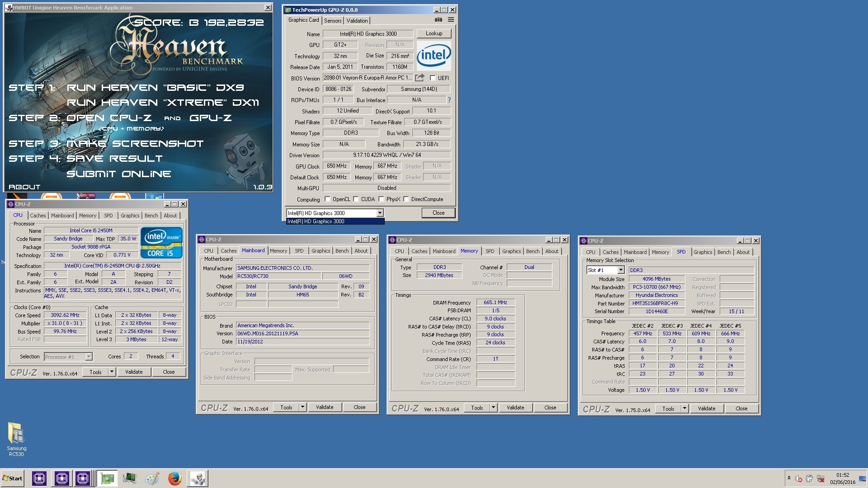Viewport: 868px width, 488px height.
Task: Click the GPU-Z Name field 'Intel(R) HD Graphics 3000'
Action: (368, 34)
